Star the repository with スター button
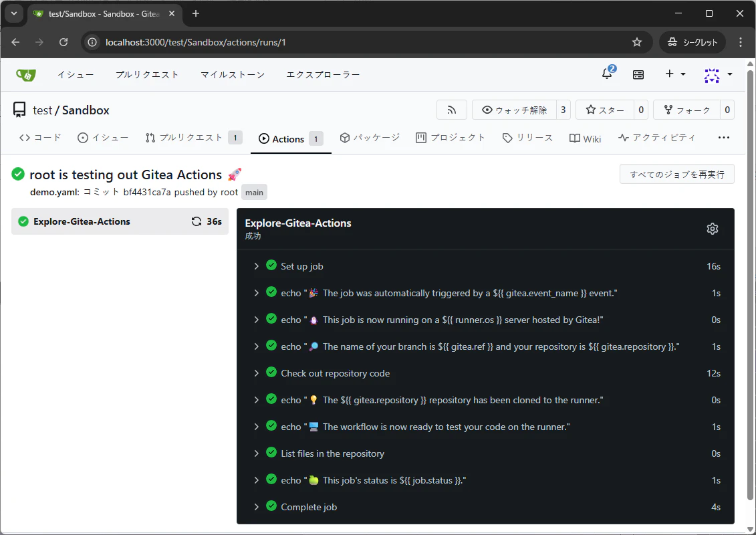Viewport: 756px width, 535px height. (605, 110)
